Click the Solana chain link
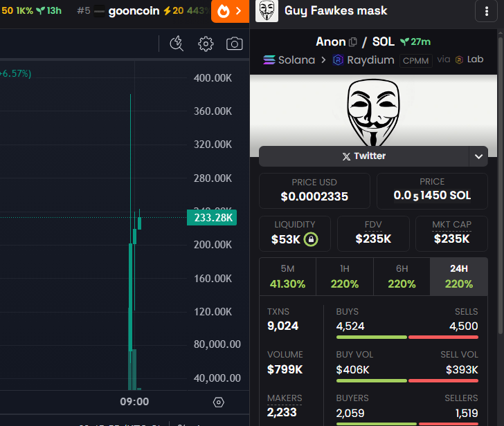Screen dimensions: 504x426 (289, 60)
